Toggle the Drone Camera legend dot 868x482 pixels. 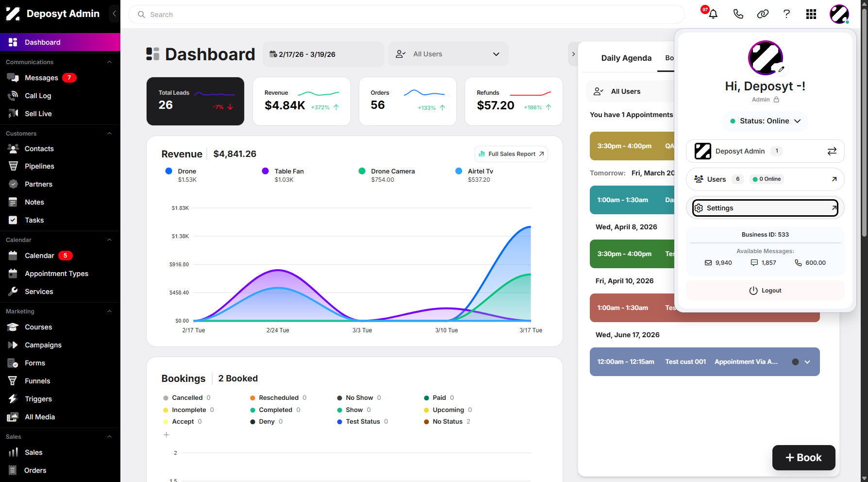pos(362,171)
